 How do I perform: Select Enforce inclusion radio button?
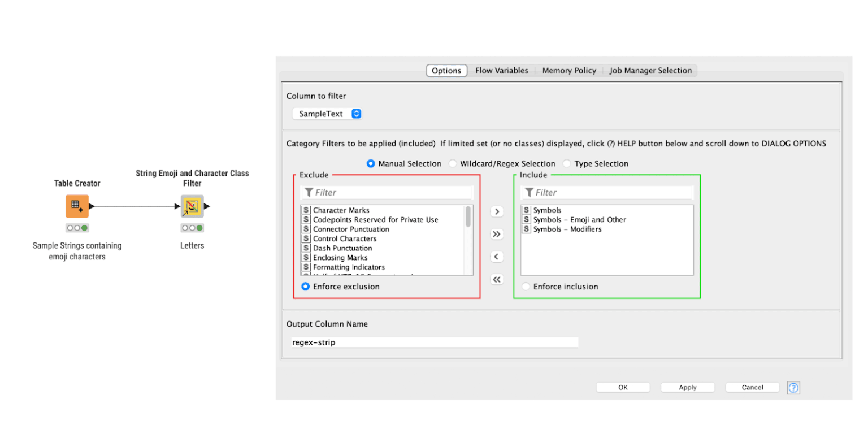coord(526,287)
